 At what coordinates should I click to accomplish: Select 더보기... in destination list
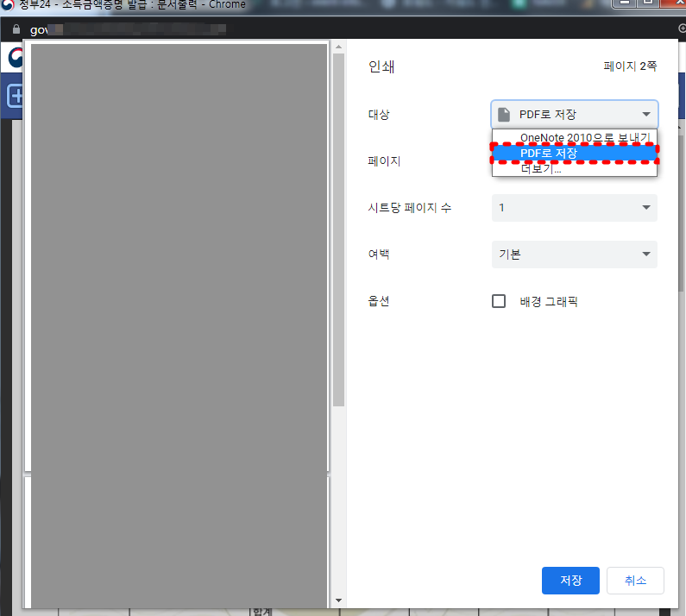coord(575,168)
